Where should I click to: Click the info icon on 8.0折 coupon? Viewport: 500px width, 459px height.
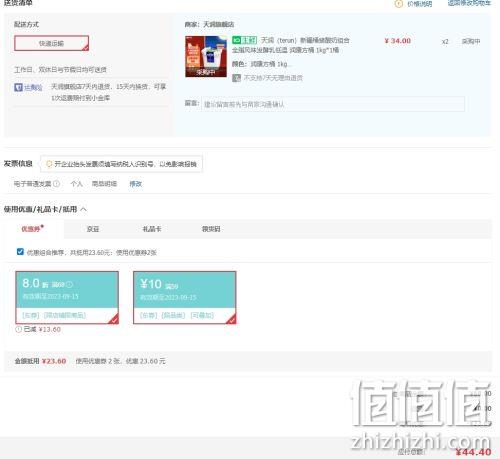(x=69, y=285)
